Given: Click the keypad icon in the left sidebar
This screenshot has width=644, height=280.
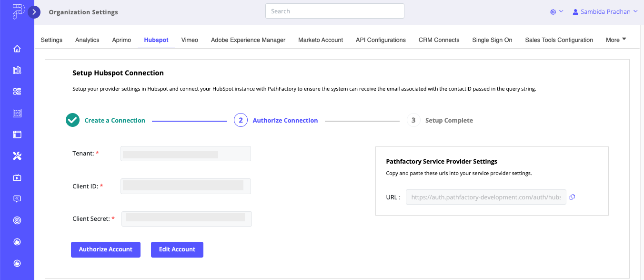Looking at the screenshot, I should point(17,113).
